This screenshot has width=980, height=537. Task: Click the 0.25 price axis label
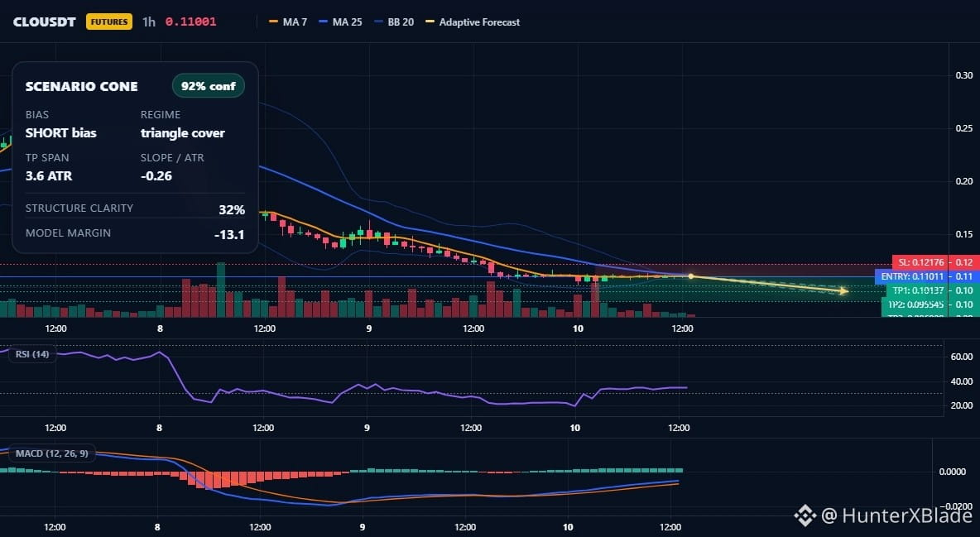tap(963, 128)
